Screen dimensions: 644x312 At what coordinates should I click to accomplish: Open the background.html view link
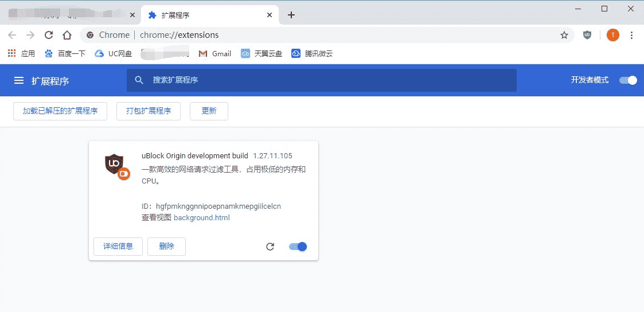click(201, 218)
